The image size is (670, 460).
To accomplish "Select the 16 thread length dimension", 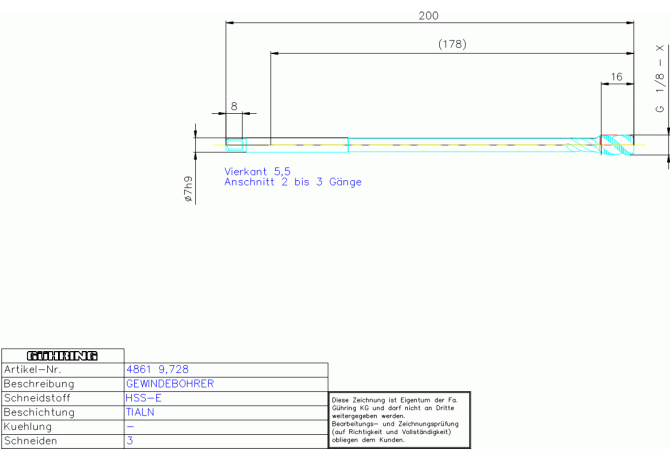I will pos(616,77).
